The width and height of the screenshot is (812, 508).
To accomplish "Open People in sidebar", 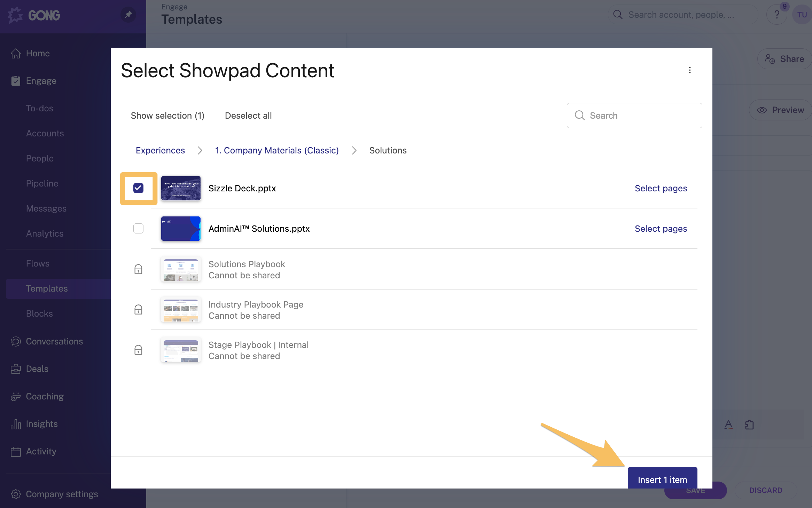I will click(40, 158).
